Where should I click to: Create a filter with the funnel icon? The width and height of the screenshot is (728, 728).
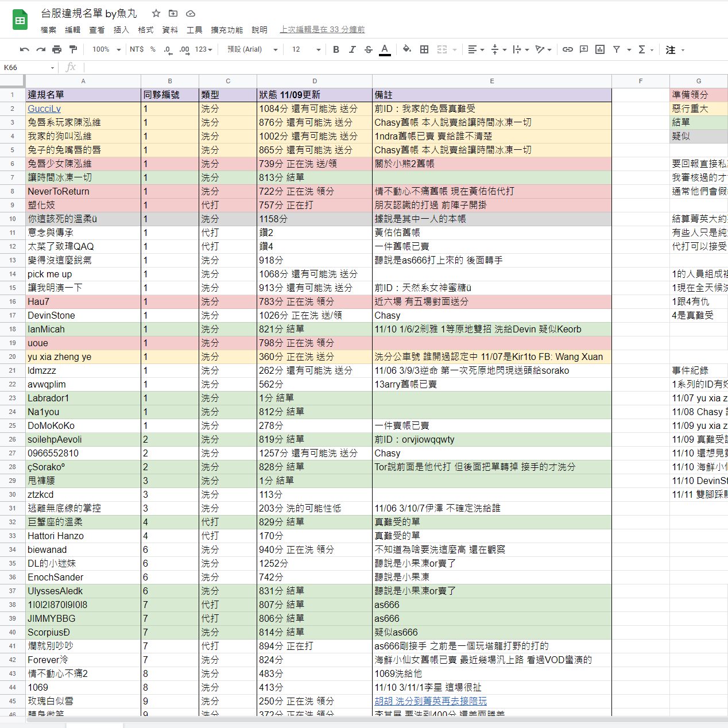[616, 50]
